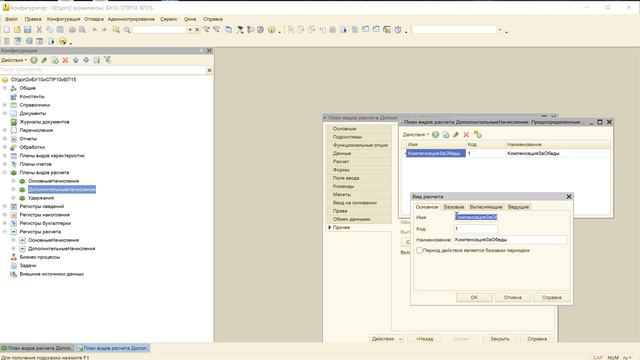
Task: Click Move down arrow in Конфигурация panel
Action: [x=86, y=60]
